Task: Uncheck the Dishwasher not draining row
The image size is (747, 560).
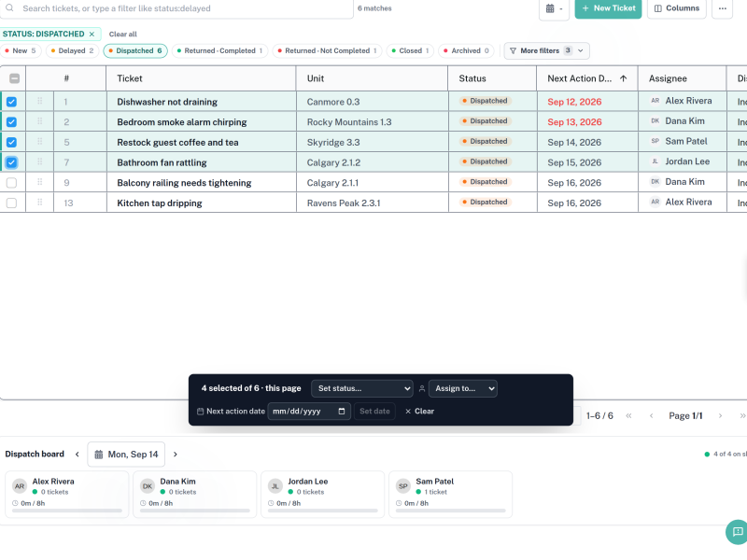Action: [x=11, y=102]
